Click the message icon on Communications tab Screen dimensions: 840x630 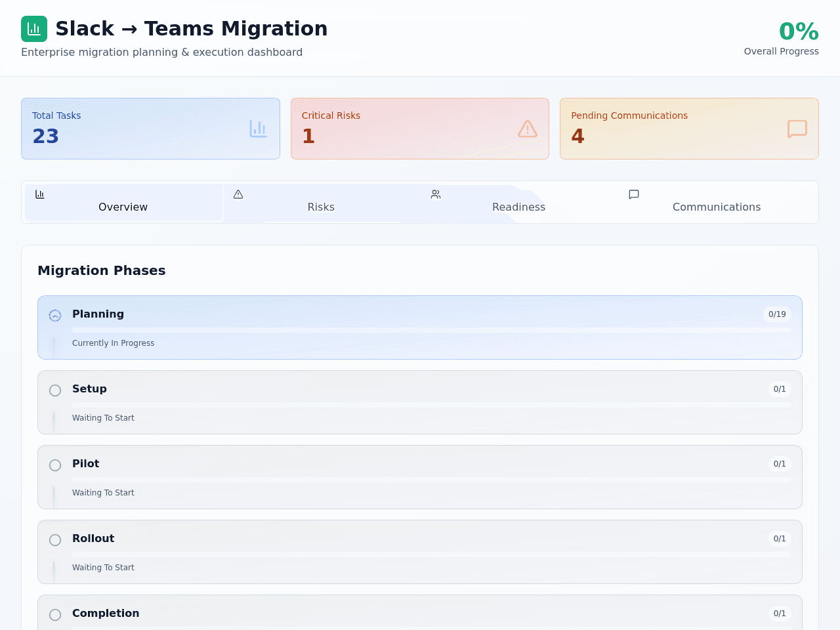[634, 194]
